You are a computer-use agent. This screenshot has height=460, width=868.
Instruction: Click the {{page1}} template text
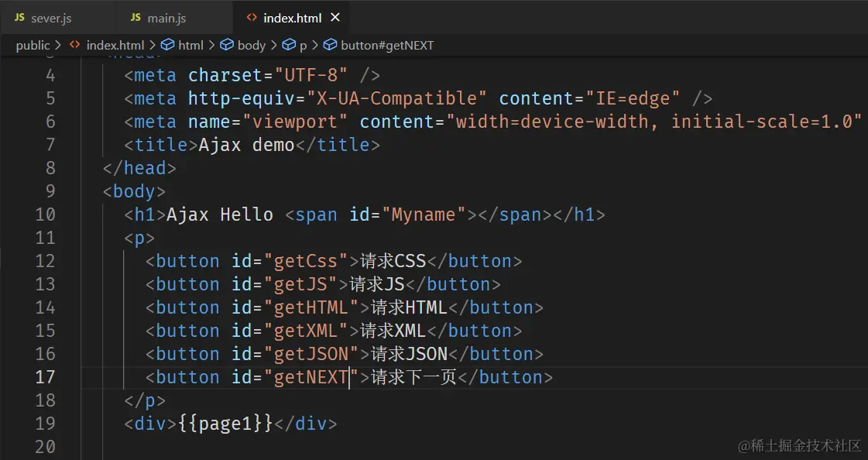[225, 424]
